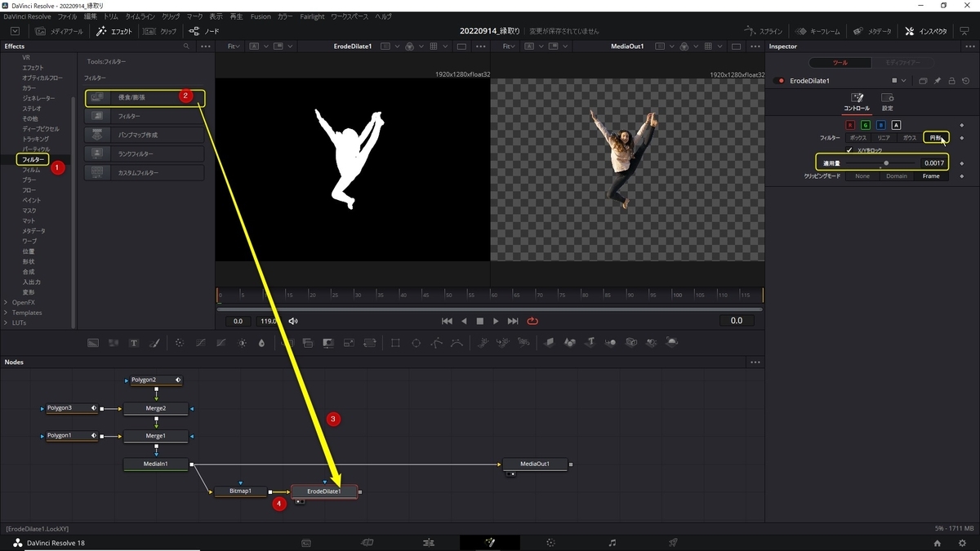Open the Deliver page rocket icon
This screenshot has height=551, width=980.
tap(673, 542)
